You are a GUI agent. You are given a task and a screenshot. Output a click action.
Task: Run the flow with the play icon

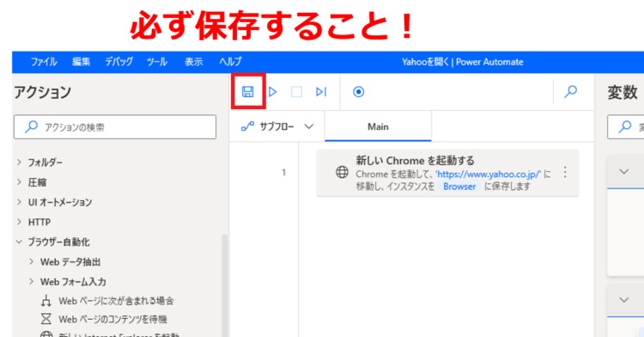pos(272,92)
